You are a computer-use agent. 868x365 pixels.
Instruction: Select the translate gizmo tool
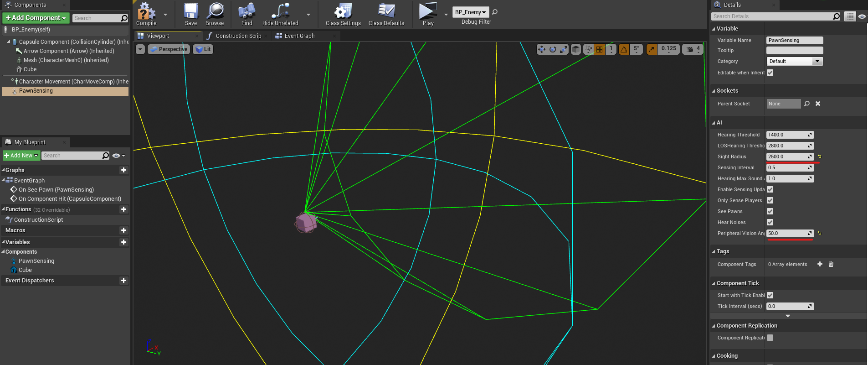pos(541,49)
